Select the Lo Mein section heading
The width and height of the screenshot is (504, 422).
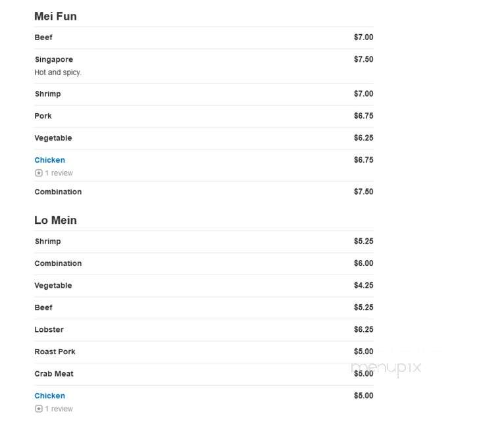point(56,221)
